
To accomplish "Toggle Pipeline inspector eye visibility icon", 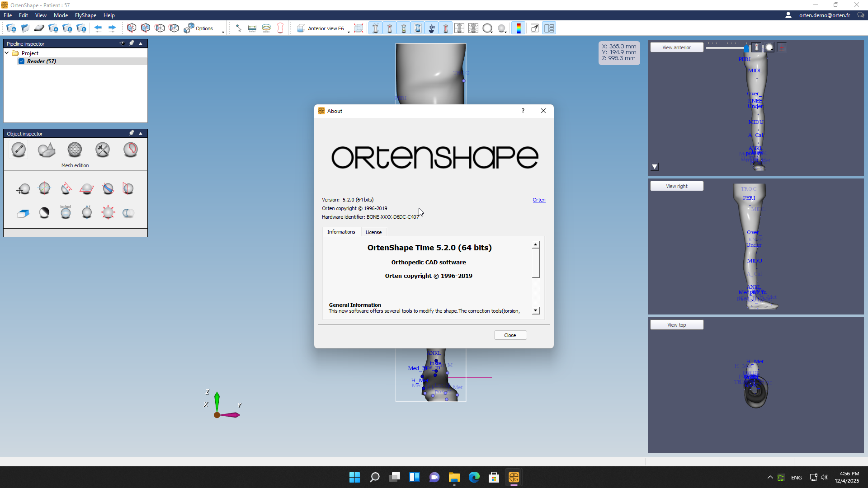I will pyautogui.click(x=122, y=43).
